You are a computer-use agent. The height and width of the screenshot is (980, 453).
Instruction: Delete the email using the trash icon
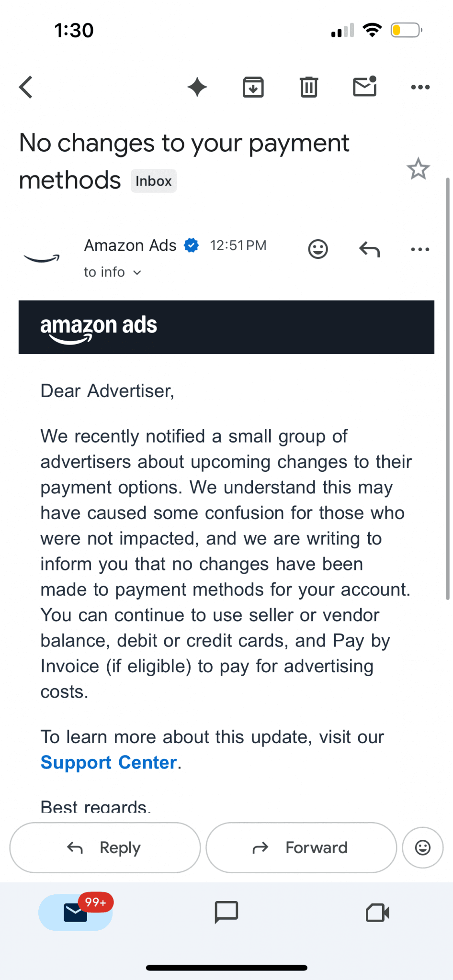point(309,87)
